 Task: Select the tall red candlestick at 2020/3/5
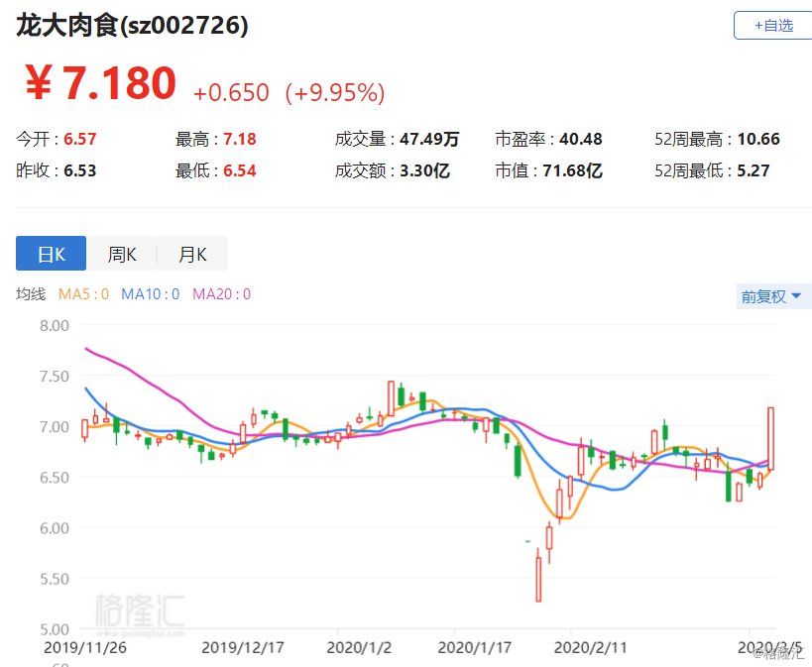click(770, 438)
